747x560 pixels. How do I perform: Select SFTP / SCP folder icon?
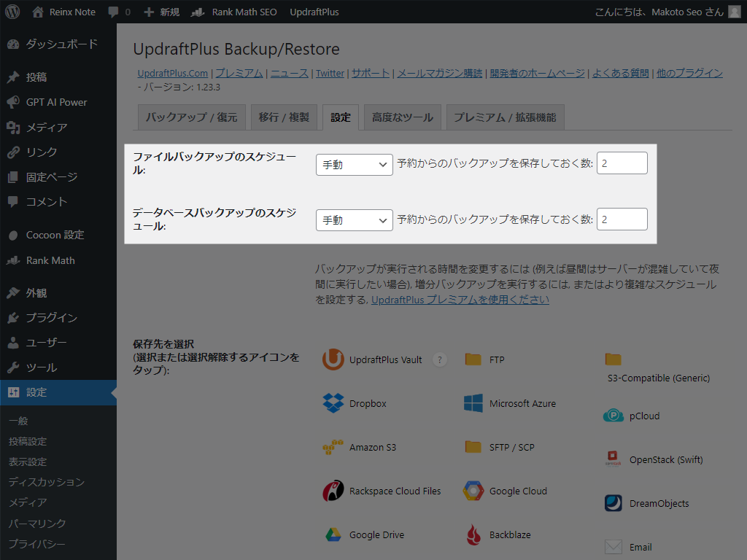click(473, 447)
